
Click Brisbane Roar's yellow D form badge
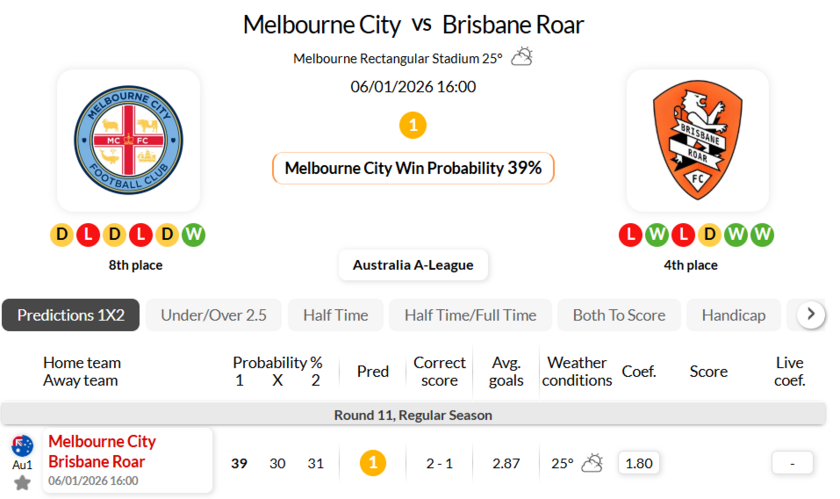click(x=710, y=235)
